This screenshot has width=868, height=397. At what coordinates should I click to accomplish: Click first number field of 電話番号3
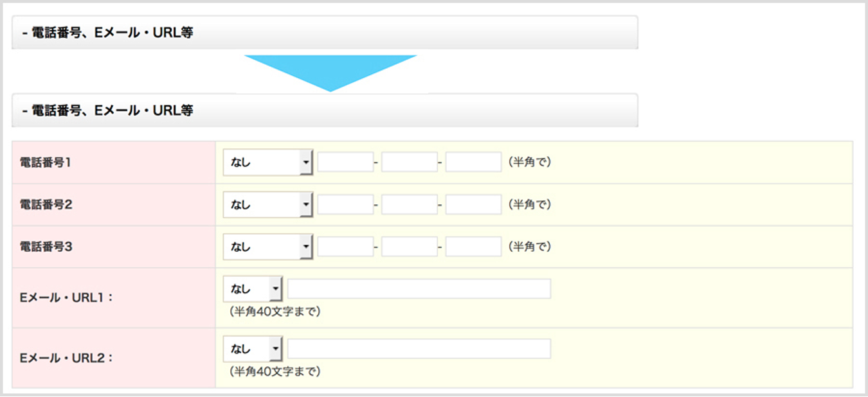click(x=345, y=247)
